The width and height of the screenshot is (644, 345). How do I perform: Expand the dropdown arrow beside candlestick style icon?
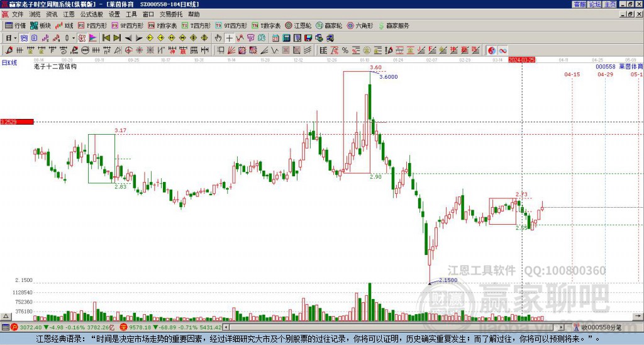click(x=74, y=38)
